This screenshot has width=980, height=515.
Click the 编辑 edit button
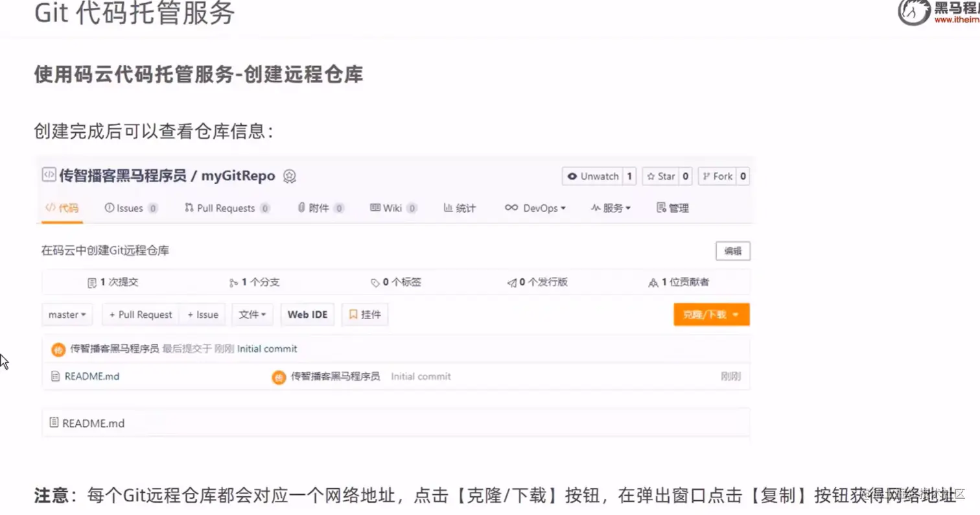pos(732,251)
